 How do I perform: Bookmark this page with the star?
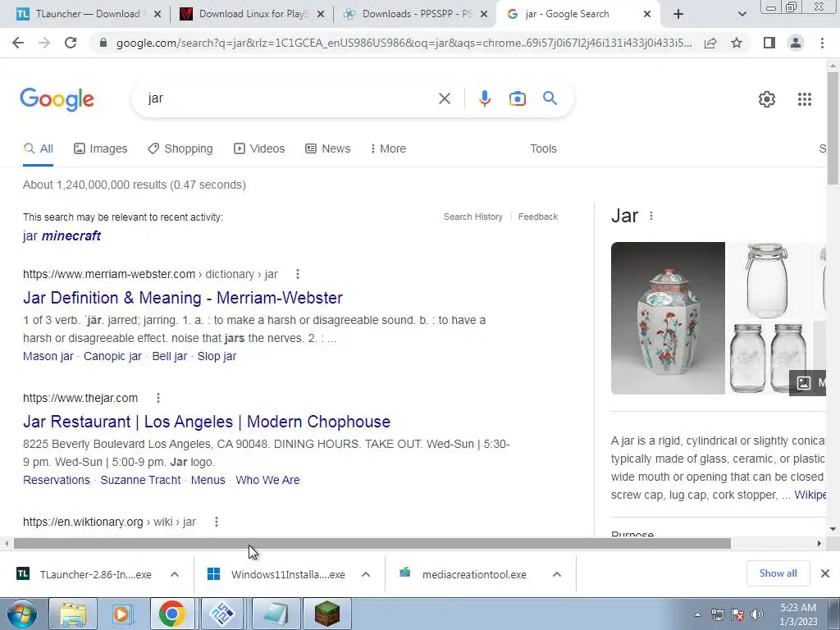[x=737, y=43]
